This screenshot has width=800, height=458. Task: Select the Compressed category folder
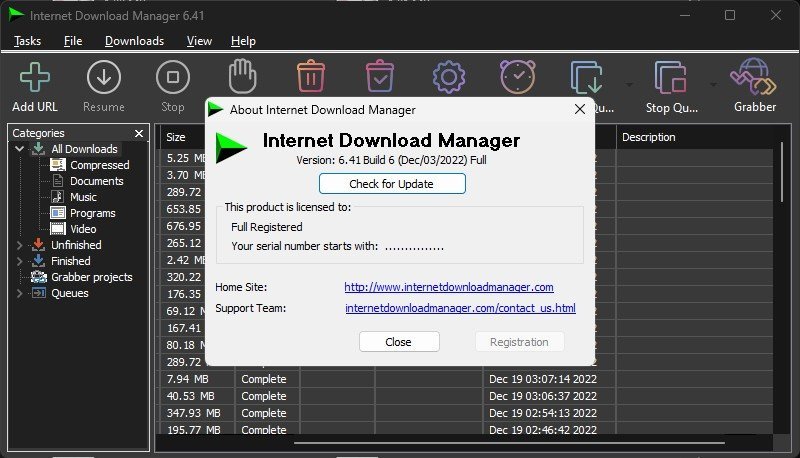(99, 165)
